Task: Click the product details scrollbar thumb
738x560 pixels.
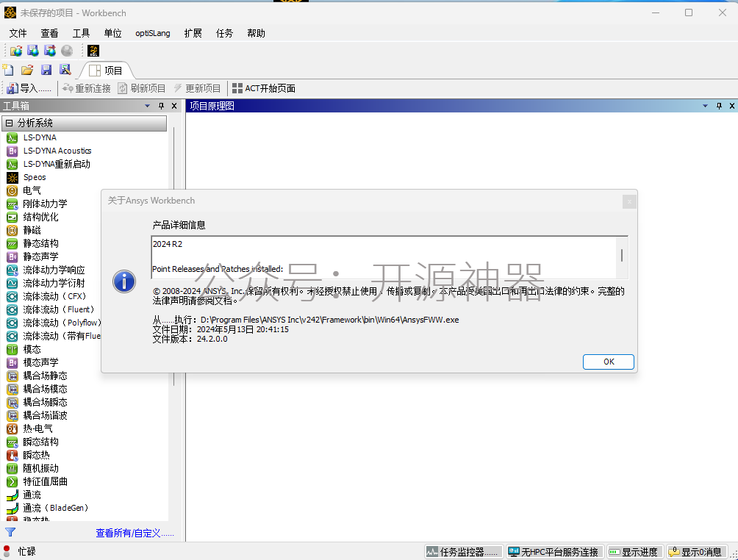Action: point(622,255)
